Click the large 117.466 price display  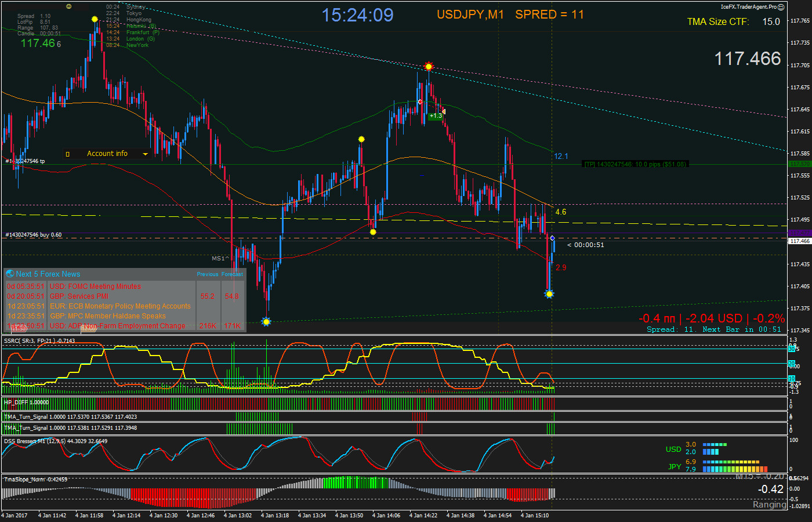pos(748,59)
